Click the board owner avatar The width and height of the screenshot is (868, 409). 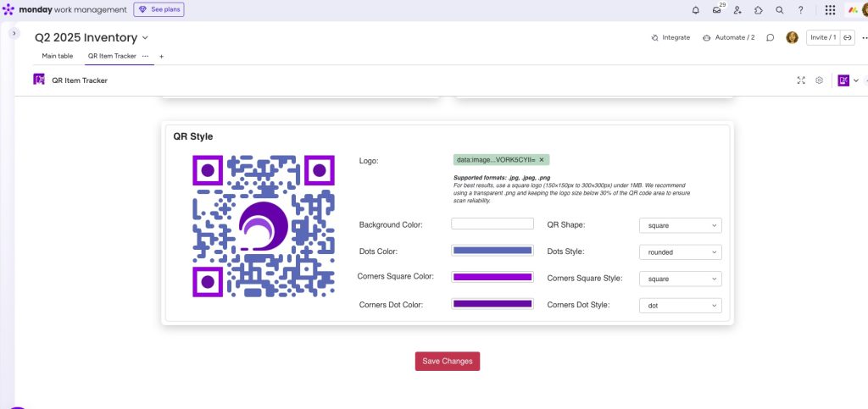coord(793,37)
